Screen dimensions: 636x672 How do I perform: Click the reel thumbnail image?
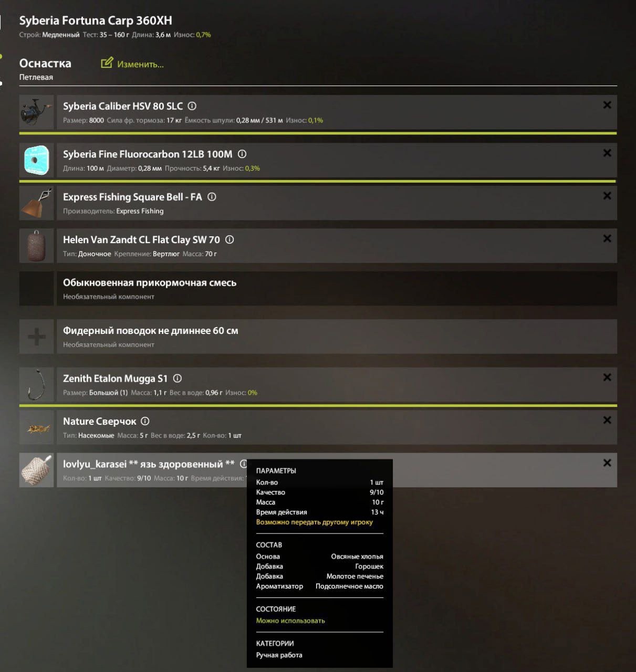pos(36,112)
